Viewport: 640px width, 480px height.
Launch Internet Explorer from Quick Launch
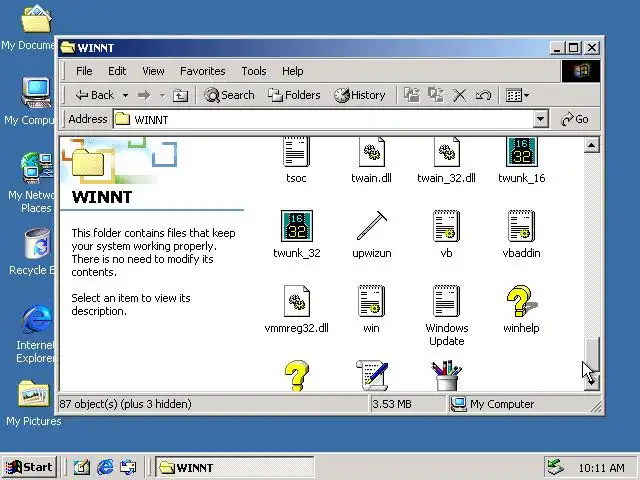click(x=105, y=467)
